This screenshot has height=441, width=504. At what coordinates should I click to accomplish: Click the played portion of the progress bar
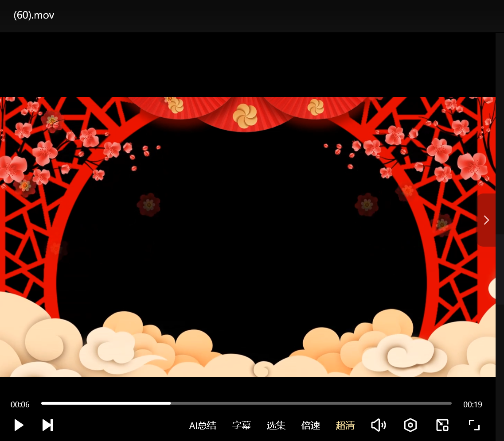pyautogui.click(x=106, y=403)
